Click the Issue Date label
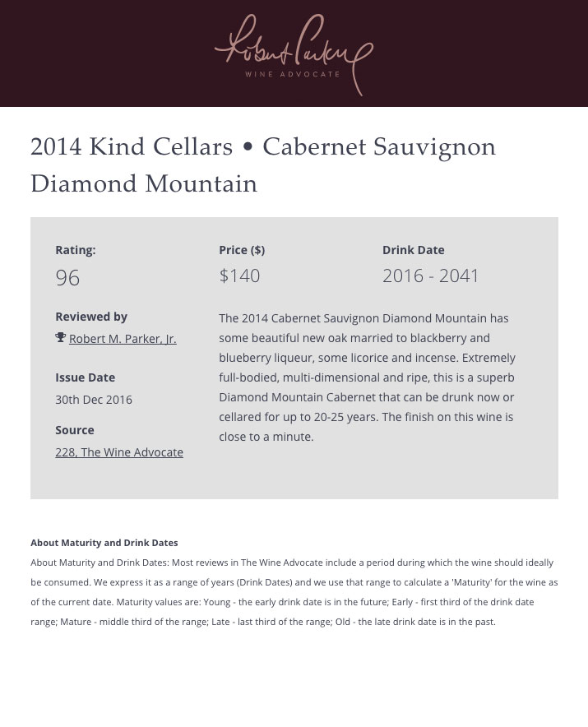Screen dimensions: 588x727 click(x=85, y=377)
